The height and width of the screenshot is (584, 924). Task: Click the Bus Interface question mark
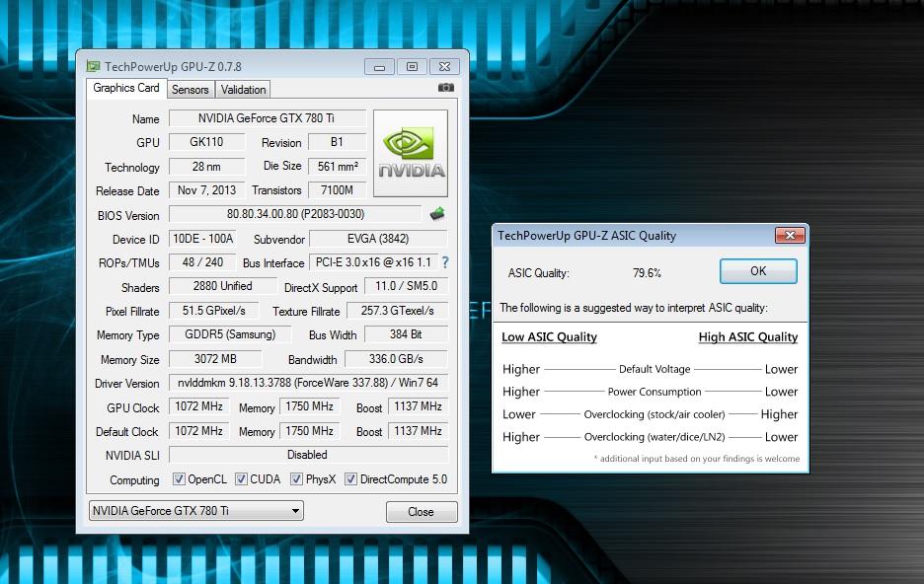445,262
